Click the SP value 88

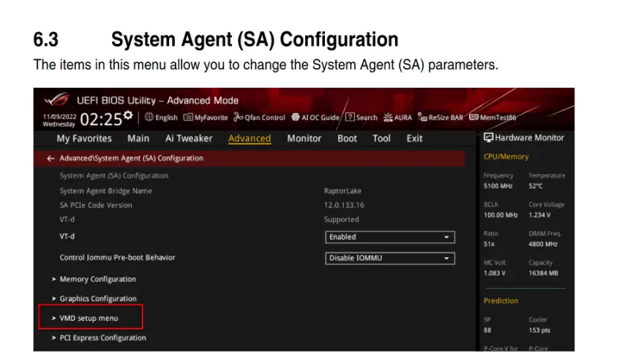487,330
